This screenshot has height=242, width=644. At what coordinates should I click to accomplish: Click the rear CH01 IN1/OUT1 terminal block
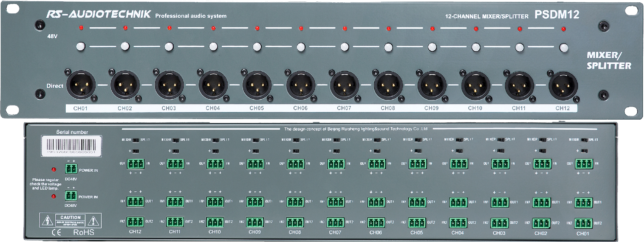[x=584, y=202]
